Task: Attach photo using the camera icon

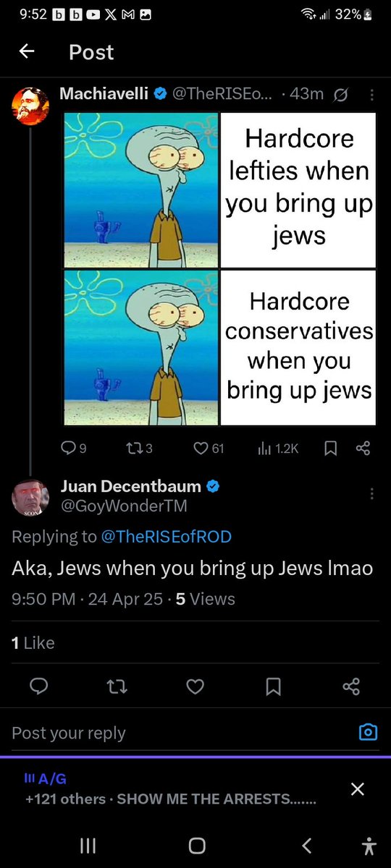Action: tap(369, 733)
